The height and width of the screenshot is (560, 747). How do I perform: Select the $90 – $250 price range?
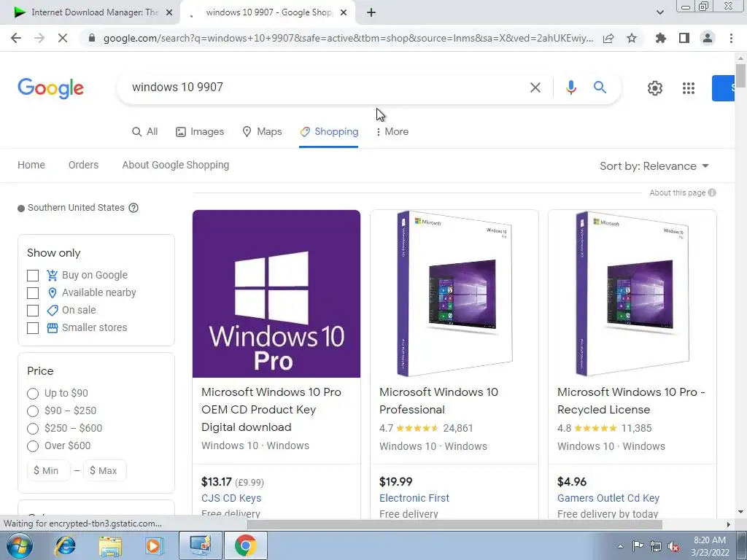pyautogui.click(x=33, y=411)
